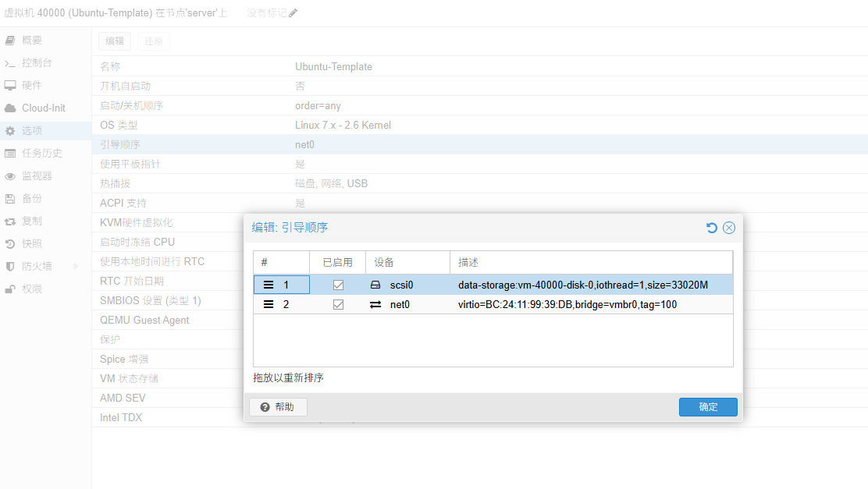Image resolution: width=868 pixels, height=489 pixels.
Task: Close the boot order edit dialog
Action: tap(729, 228)
